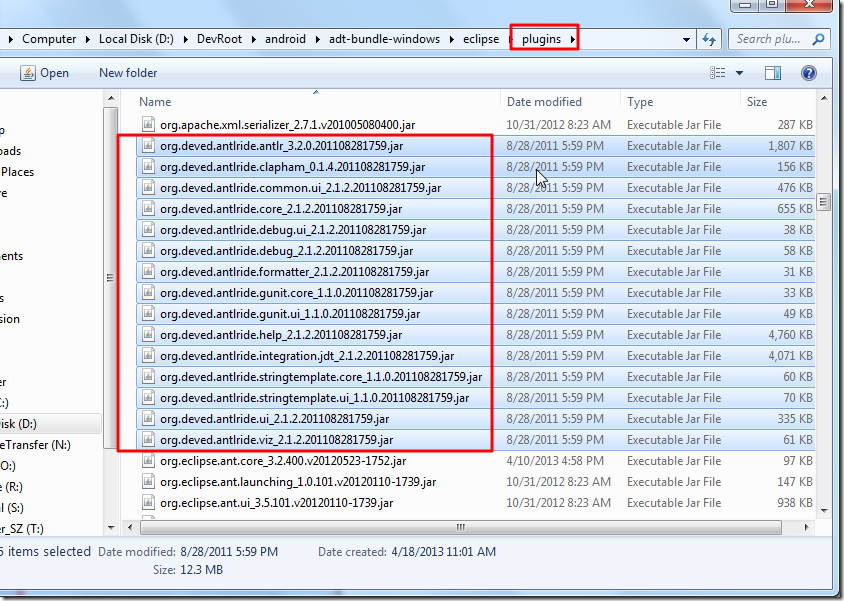844x601 pixels.
Task: Go to eclipse breadcrumb folder
Action: point(481,39)
